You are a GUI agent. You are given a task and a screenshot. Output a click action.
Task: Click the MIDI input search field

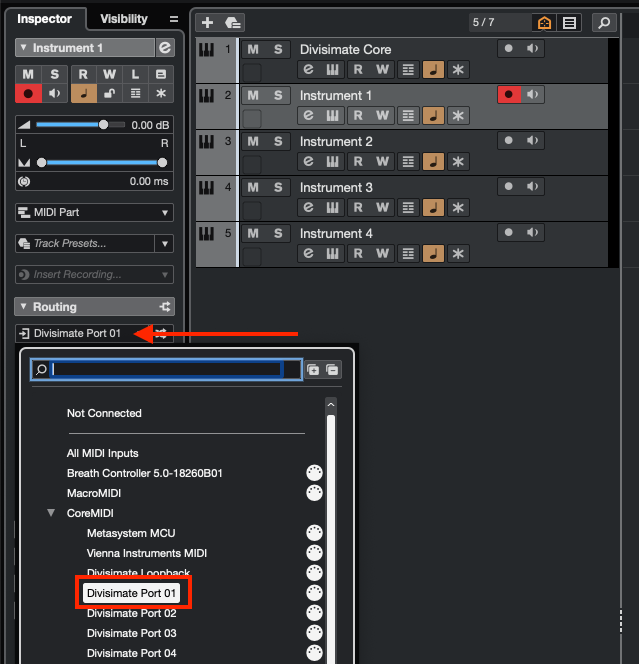click(166, 369)
